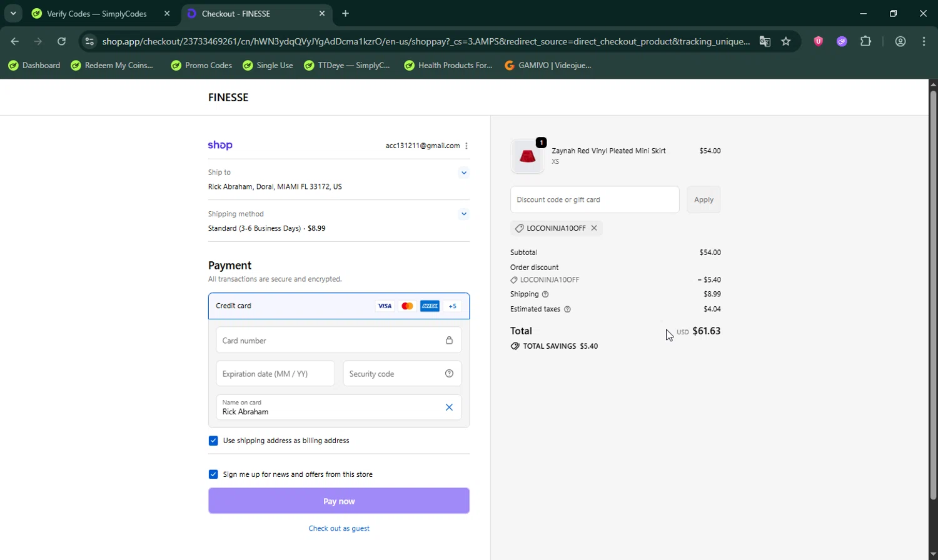Open the GAMIVO | Videojue... bookmark

pos(548,65)
